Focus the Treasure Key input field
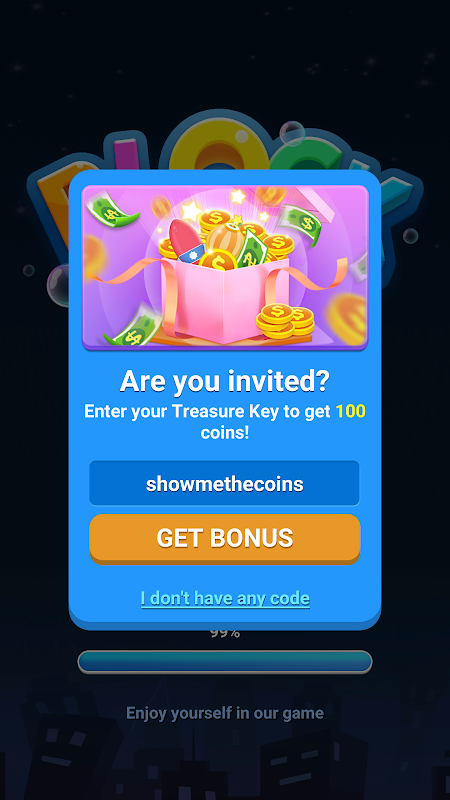This screenshot has width=450, height=800. (224, 484)
